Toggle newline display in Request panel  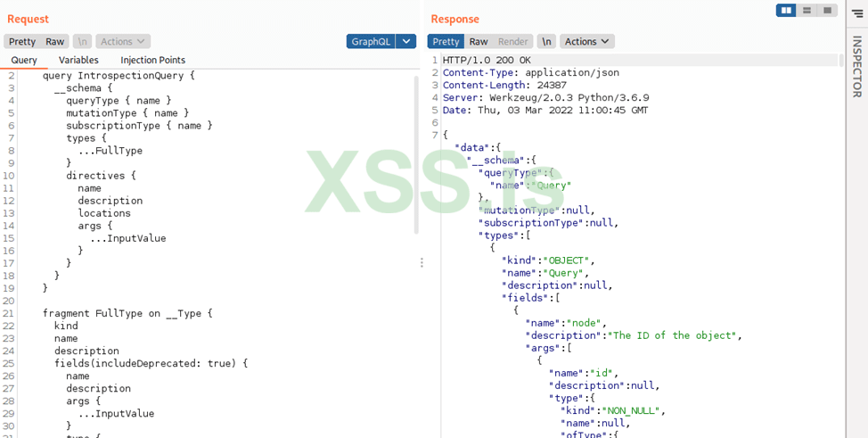(x=83, y=42)
